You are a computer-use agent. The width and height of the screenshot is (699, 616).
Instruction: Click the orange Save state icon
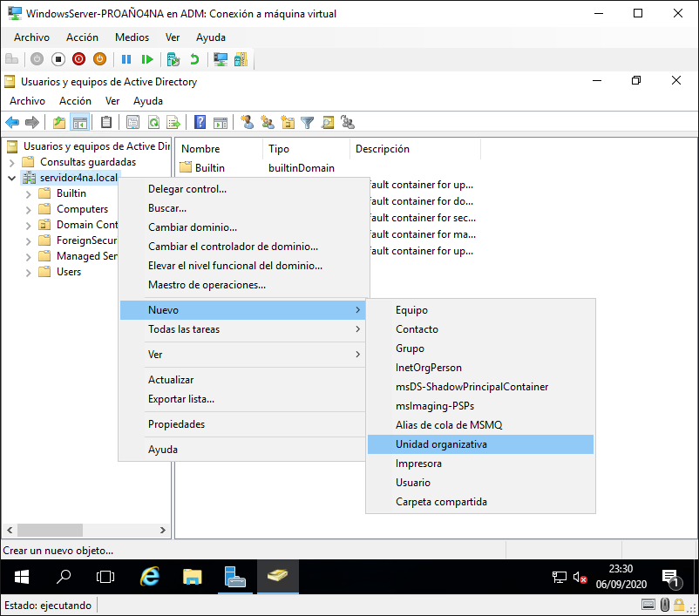tap(100, 59)
